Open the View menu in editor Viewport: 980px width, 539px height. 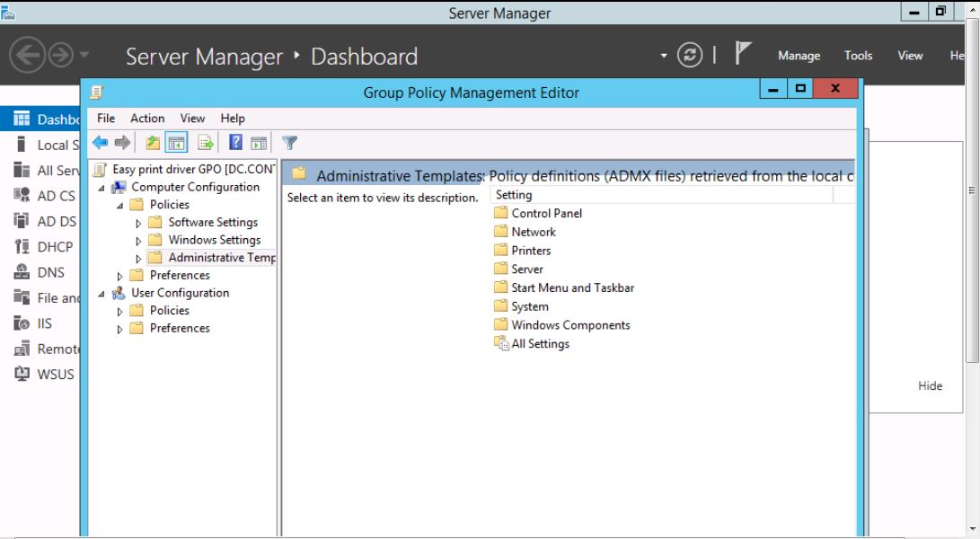(192, 119)
